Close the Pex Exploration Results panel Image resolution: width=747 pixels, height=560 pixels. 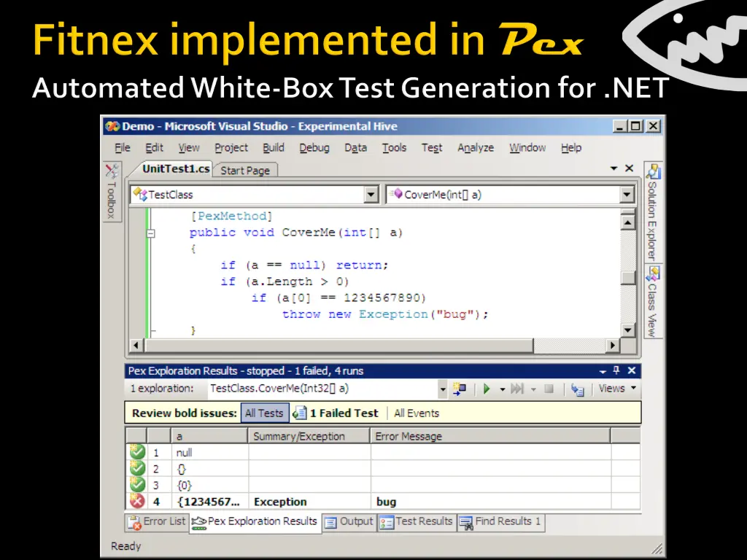pos(632,370)
